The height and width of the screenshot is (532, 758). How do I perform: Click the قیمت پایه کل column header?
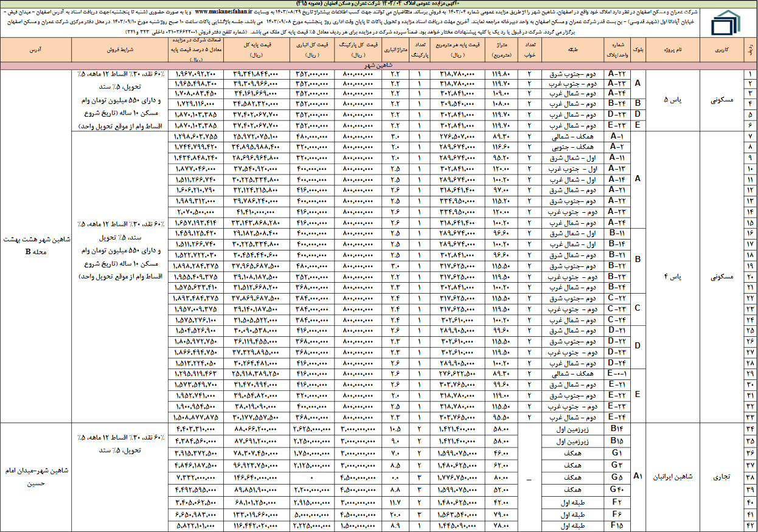click(256, 49)
